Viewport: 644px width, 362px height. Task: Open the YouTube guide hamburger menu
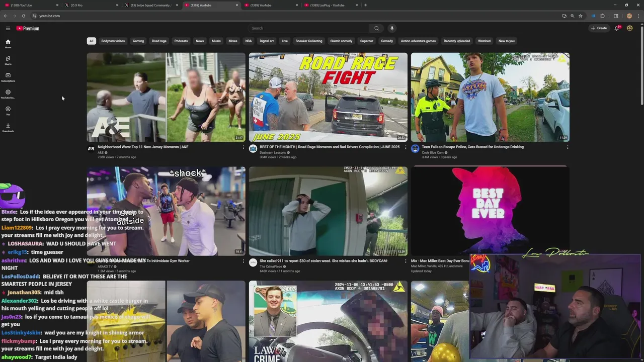pos(8,28)
